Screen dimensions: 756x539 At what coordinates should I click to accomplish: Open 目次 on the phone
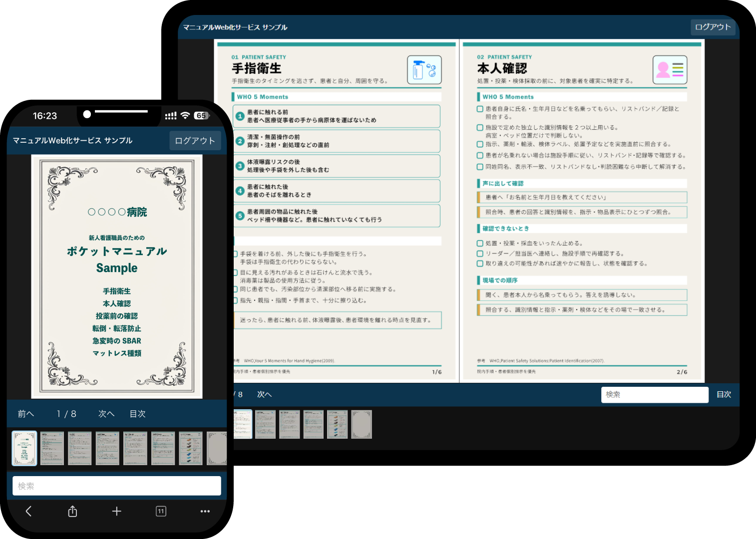point(138,414)
